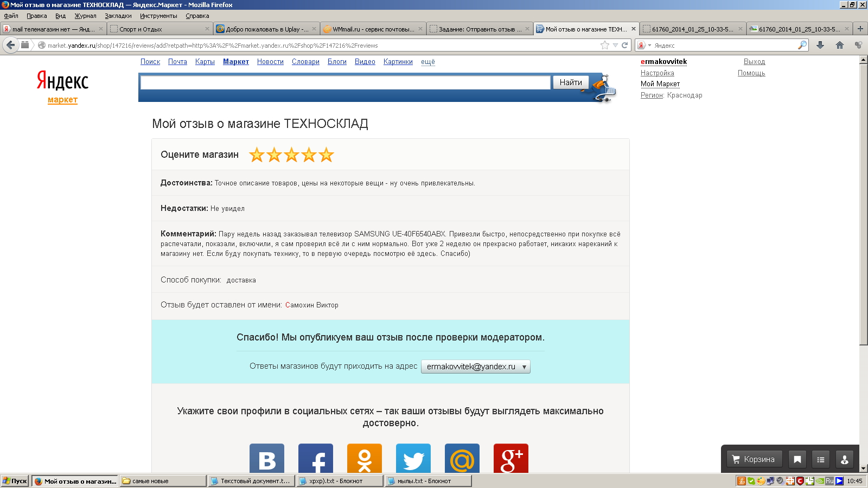Expand the Yandex search engine selector dropdown
The image size is (868, 488).
tap(644, 45)
